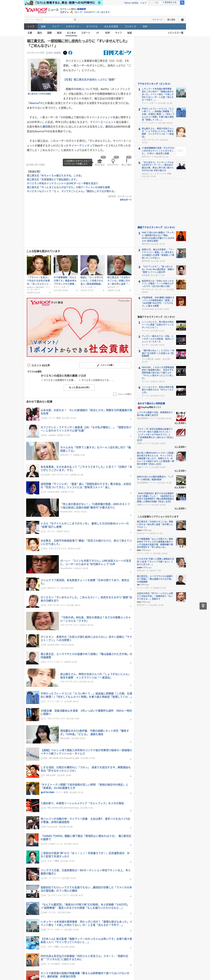
Task: Open the みんなの意見 navigation tab
Action: pos(111,27)
